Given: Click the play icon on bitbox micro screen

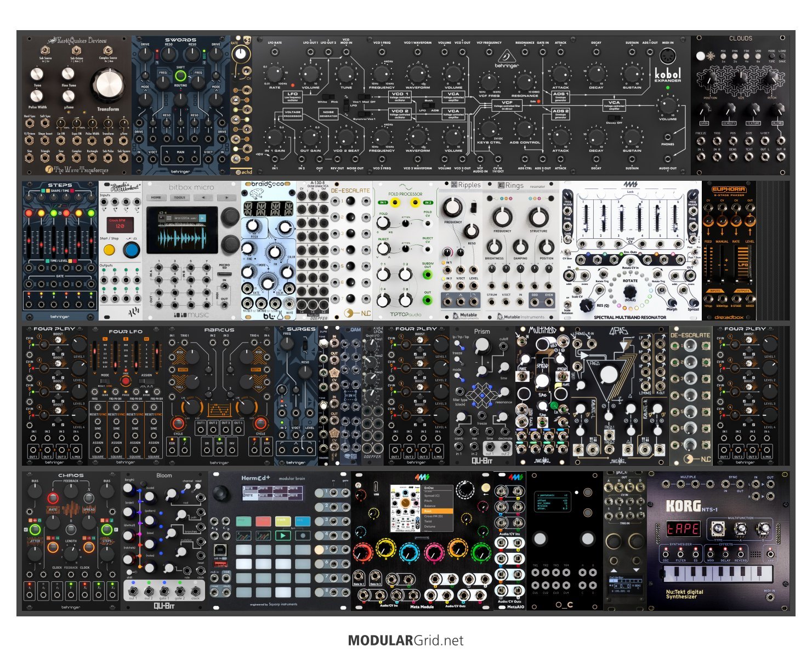Looking at the screenshot, I should pyautogui.click(x=202, y=219).
